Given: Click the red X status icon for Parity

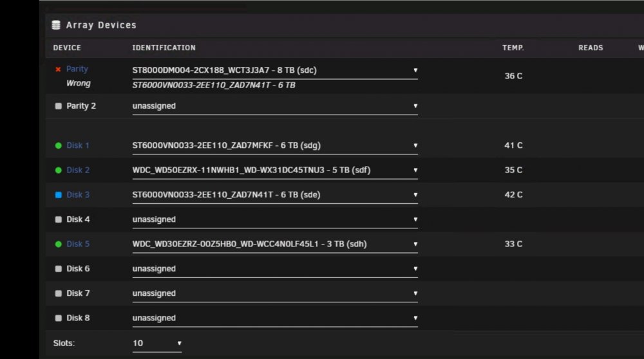Looking at the screenshot, I should 58,69.
